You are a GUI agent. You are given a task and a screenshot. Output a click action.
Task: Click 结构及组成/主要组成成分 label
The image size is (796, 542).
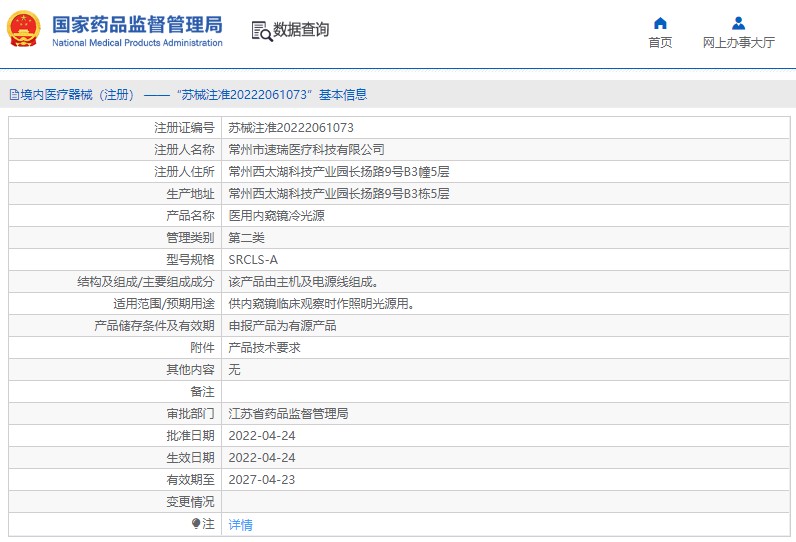tap(146, 282)
